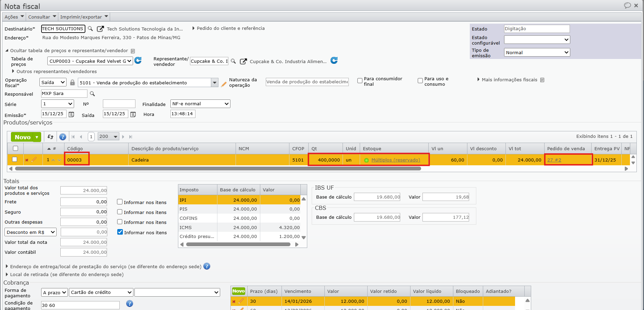This screenshot has height=310, width=644.
Task: Open the Tipo de emissão dropdown
Action: (x=537, y=52)
